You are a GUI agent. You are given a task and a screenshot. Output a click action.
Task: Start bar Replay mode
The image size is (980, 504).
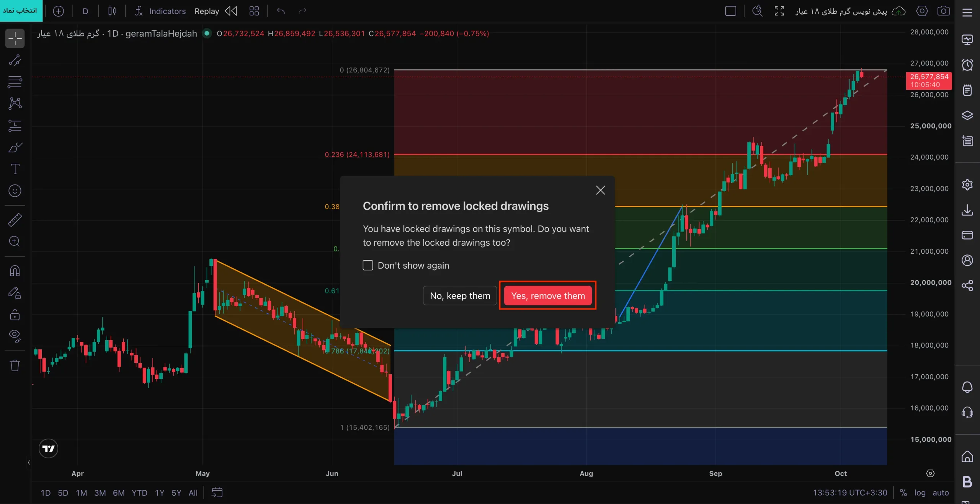pyautogui.click(x=216, y=11)
